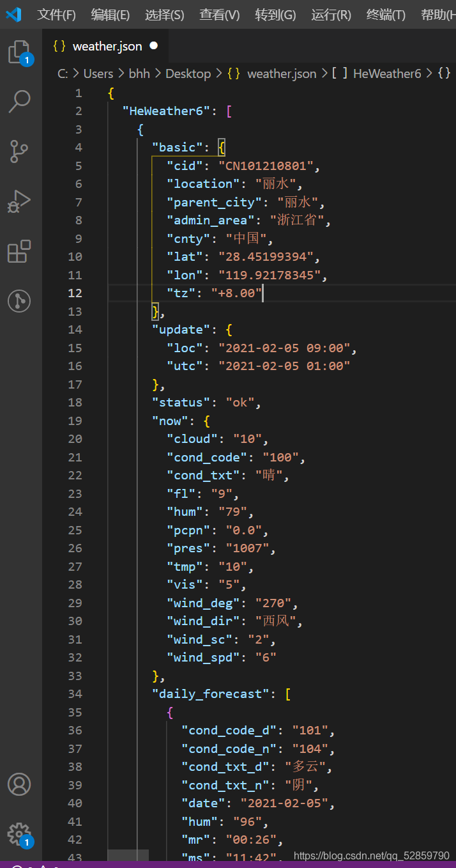
Task: Open the 转到(G) menu
Action: point(275,15)
